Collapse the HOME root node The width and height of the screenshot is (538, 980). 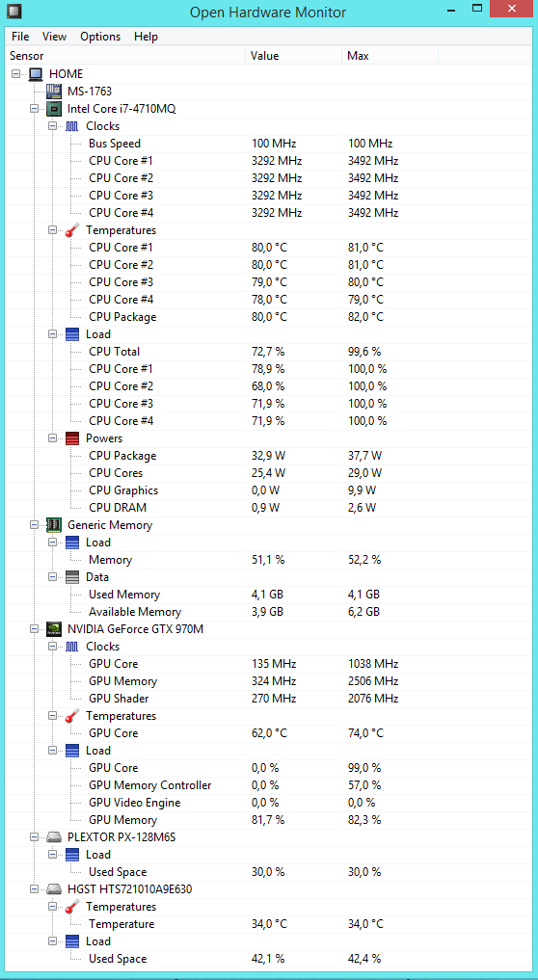[16, 74]
